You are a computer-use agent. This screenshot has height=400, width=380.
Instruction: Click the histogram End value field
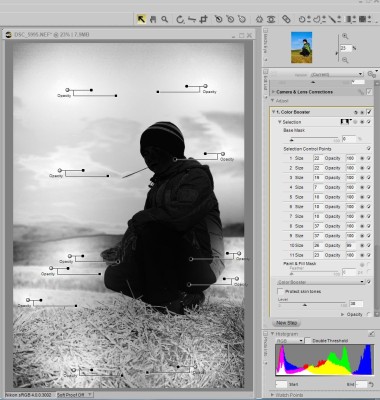click(361, 384)
